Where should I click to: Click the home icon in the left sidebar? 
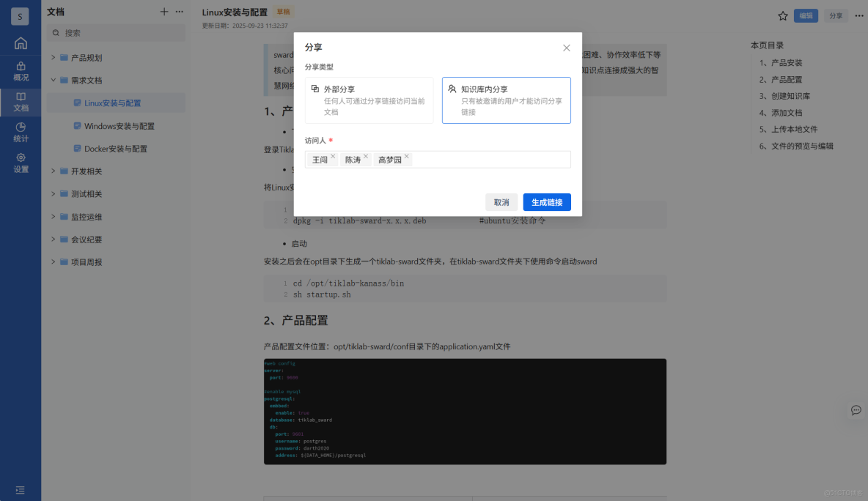pos(20,42)
